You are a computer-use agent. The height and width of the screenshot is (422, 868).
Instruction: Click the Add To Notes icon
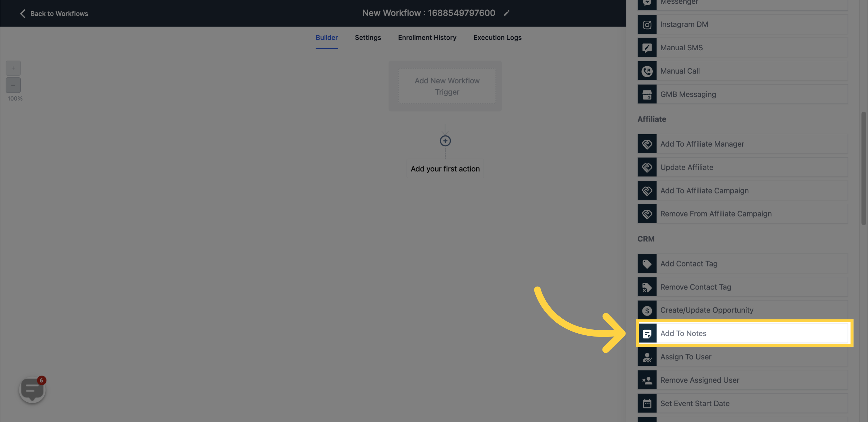click(x=647, y=333)
